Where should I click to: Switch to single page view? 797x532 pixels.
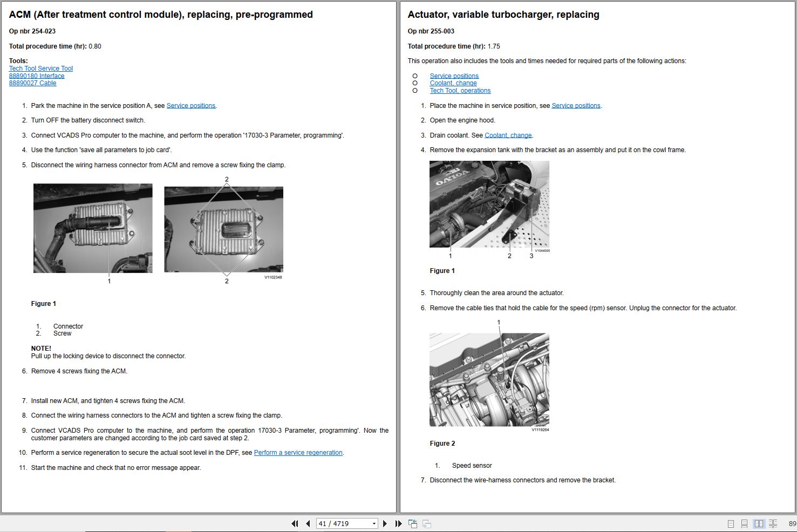point(731,523)
